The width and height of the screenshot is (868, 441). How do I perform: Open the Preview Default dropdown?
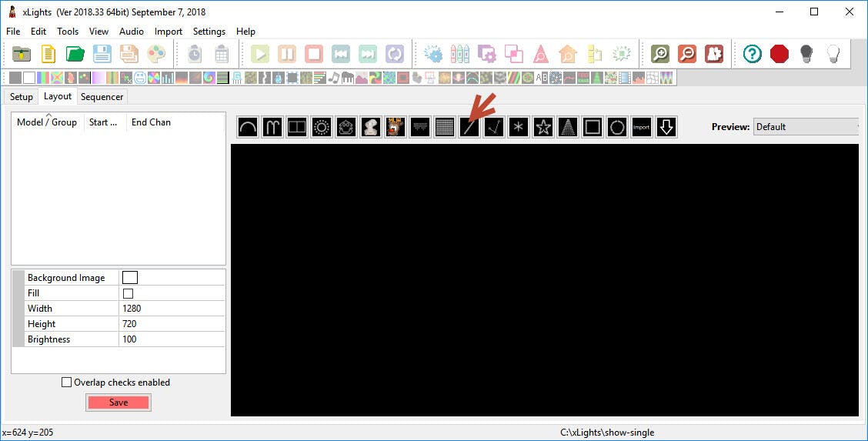click(x=806, y=127)
